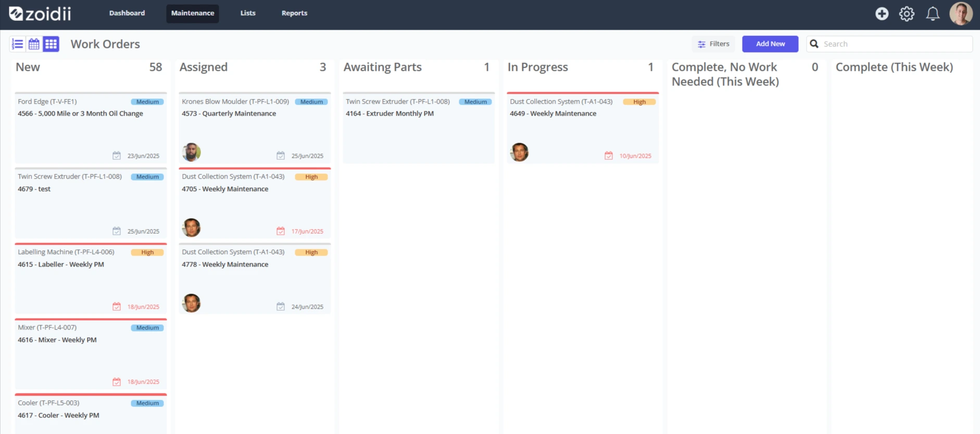Click overdue date 10/Jun/2025

coord(635,156)
